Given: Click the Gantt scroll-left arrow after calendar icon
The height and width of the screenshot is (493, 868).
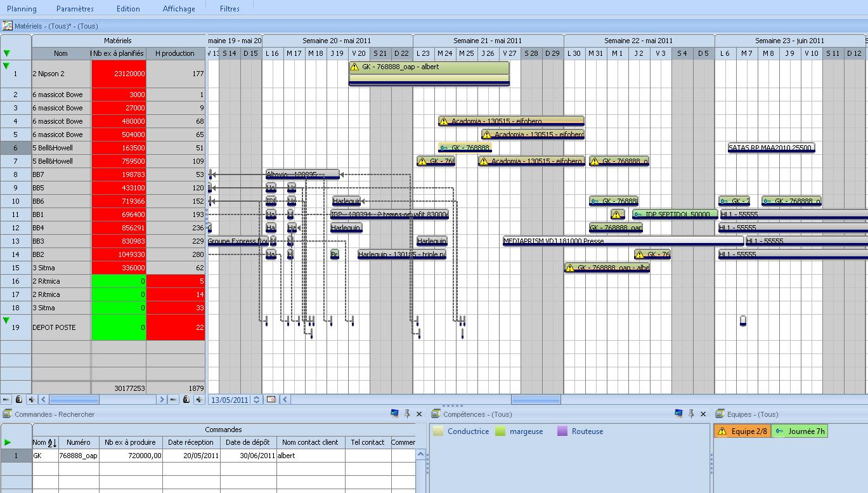Looking at the screenshot, I should click(285, 400).
